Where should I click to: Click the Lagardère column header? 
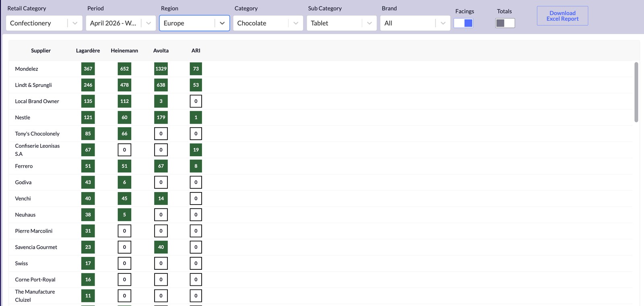point(88,51)
